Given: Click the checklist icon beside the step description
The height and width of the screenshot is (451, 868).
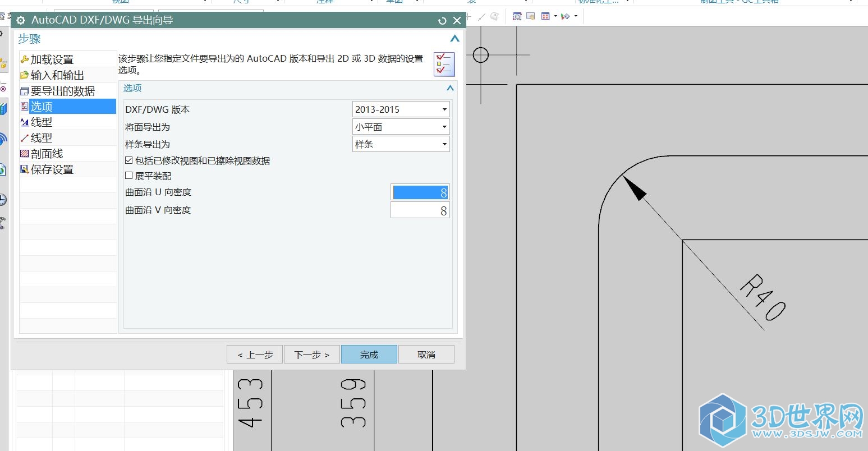Looking at the screenshot, I should tap(444, 65).
